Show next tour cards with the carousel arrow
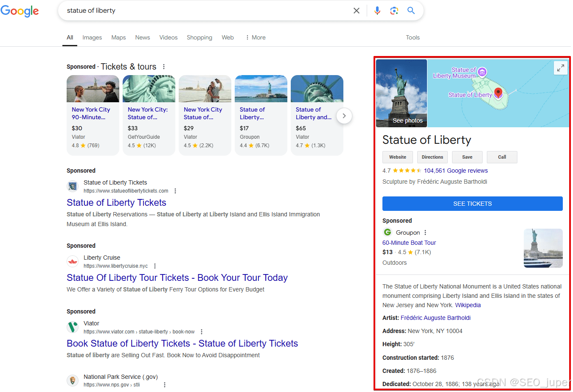The width and height of the screenshot is (573, 392). [x=344, y=116]
